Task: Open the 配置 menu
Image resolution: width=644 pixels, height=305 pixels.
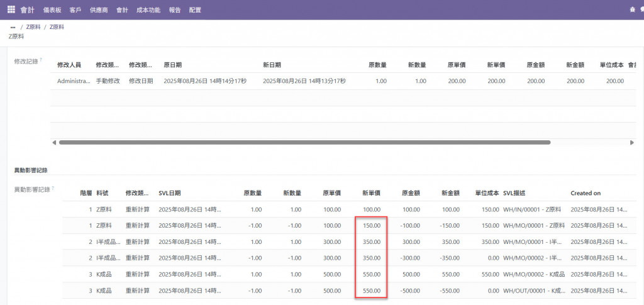Action: (x=195, y=10)
